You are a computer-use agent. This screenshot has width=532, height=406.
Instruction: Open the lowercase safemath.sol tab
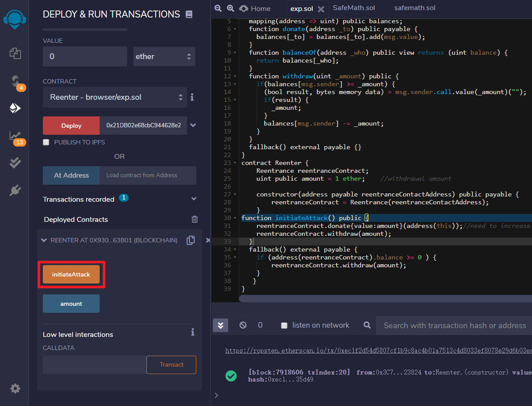pyautogui.click(x=415, y=8)
